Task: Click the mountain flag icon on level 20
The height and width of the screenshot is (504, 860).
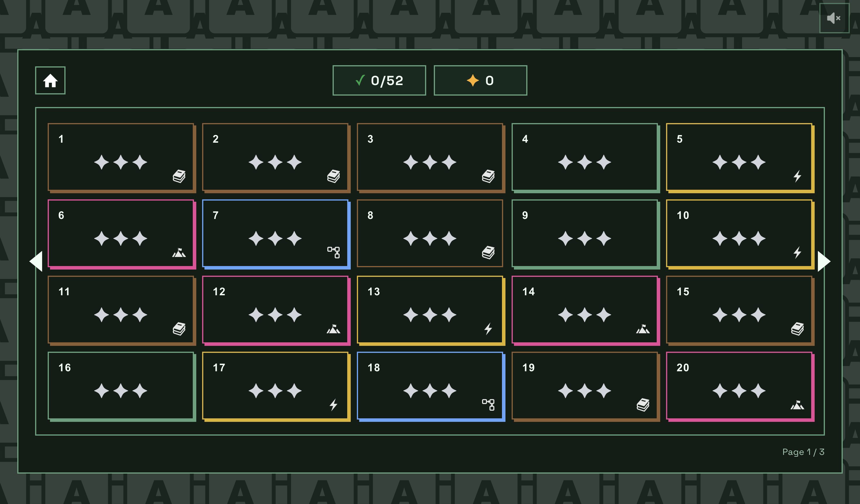Action: click(797, 405)
